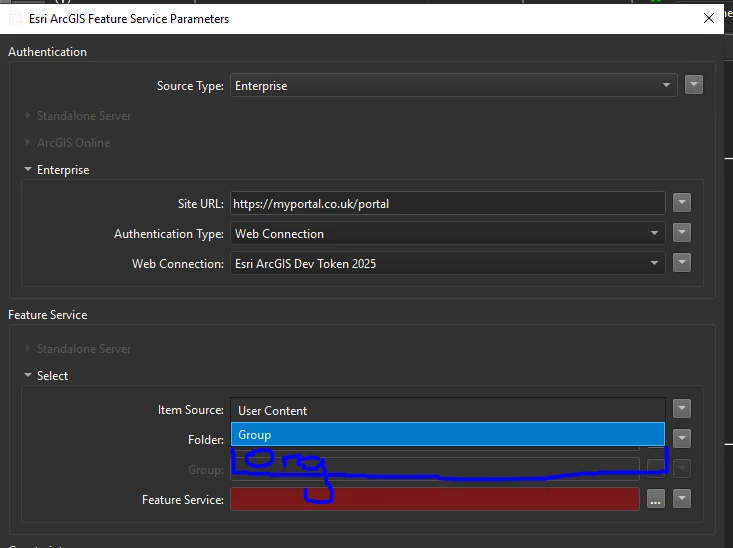Click the options arrow beside Folder
Image resolution: width=733 pixels, height=548 pixels.
(682, 439)
